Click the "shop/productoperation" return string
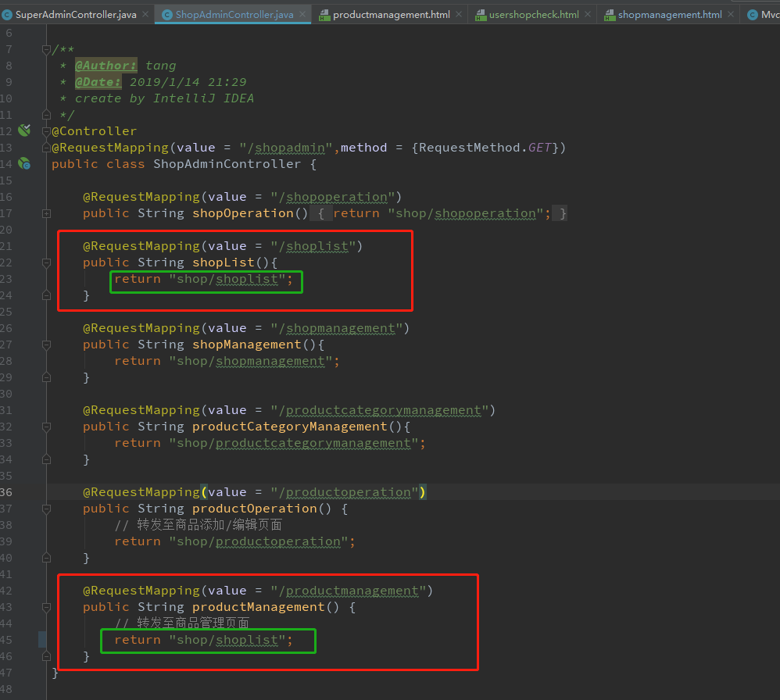 pos(259,541)
